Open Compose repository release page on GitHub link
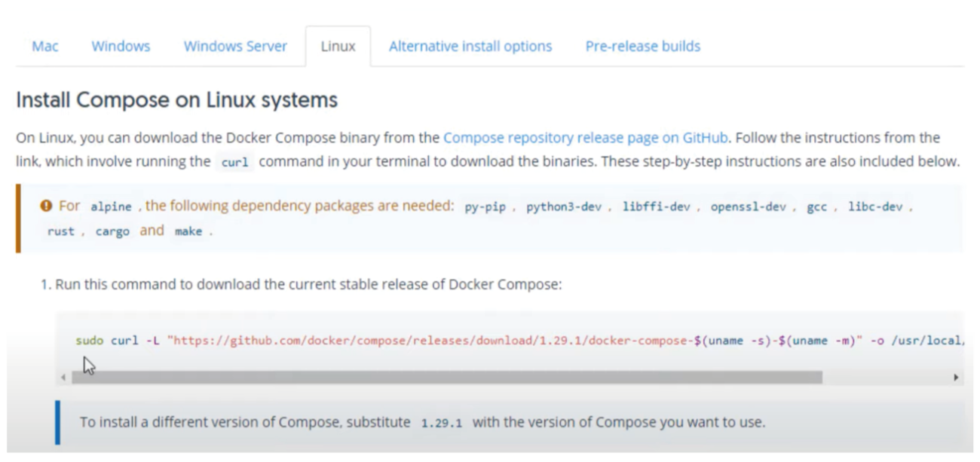Viewport: 980px width, 462px height. coord(585,138)
